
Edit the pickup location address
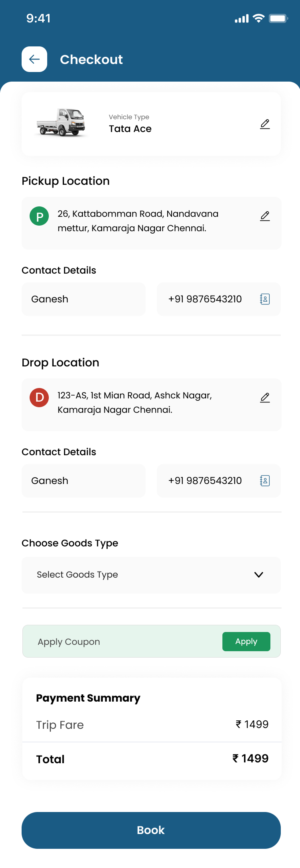coord(265,216)
